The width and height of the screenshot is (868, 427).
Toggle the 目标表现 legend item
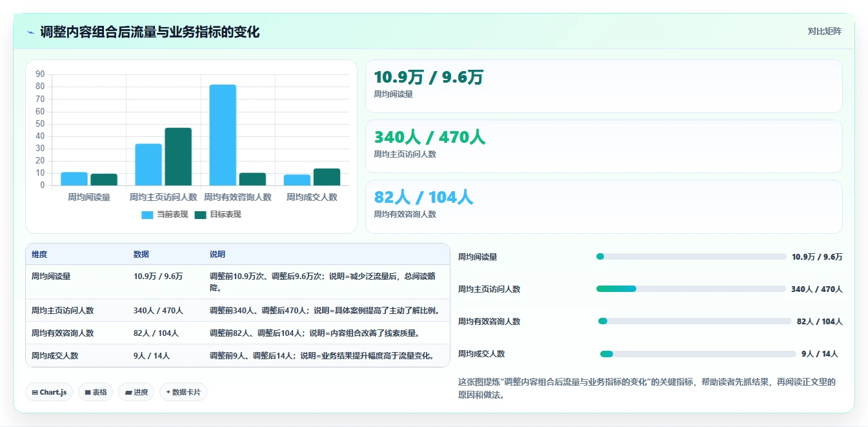click(x=217, y=214)
